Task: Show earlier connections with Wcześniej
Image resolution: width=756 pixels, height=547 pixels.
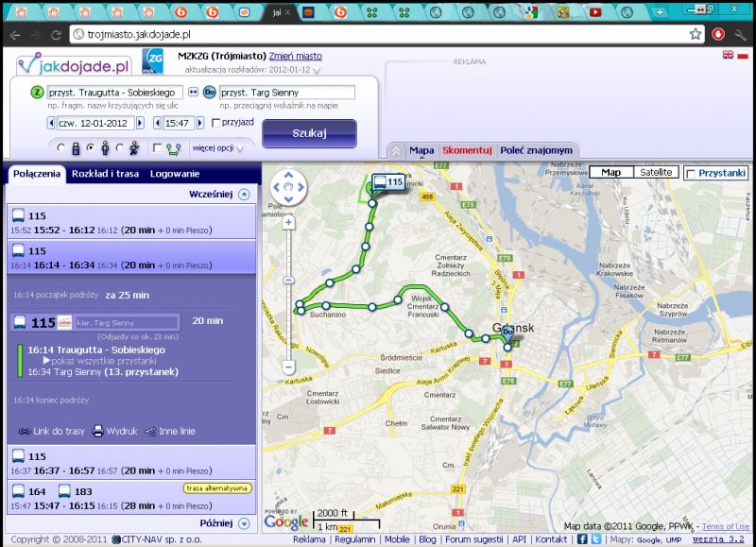Action: point(219,195)
